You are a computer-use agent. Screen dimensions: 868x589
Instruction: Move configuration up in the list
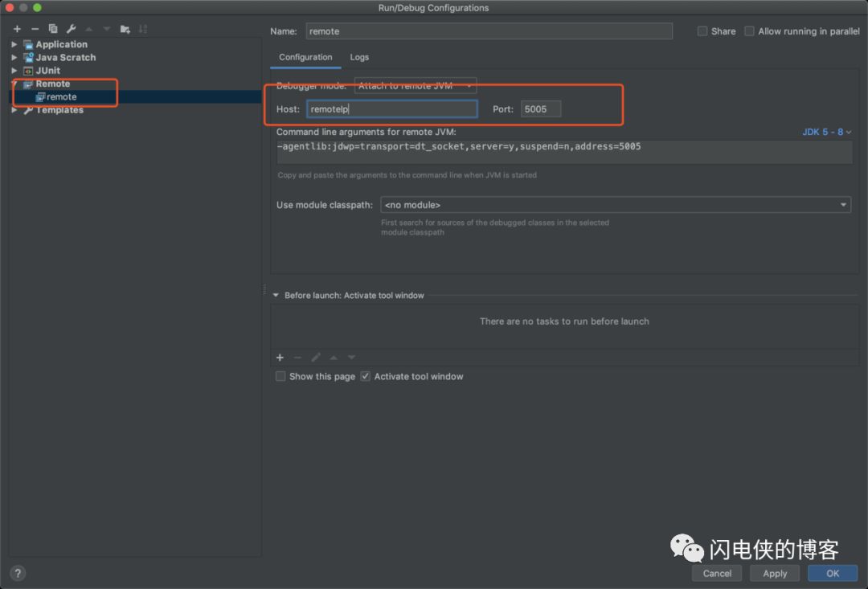pos(88,29)
